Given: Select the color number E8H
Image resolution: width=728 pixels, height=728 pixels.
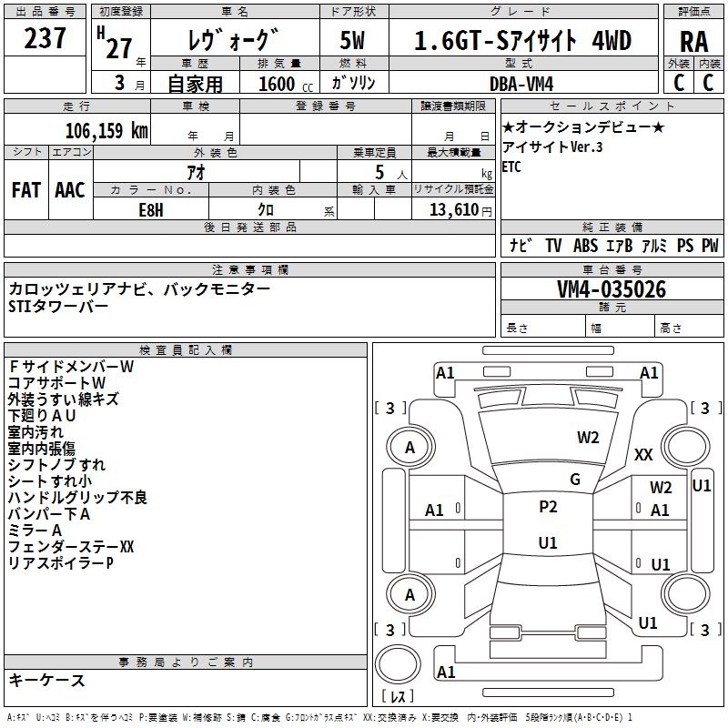Looking at the screenshot, I should [x=151, y=210].
